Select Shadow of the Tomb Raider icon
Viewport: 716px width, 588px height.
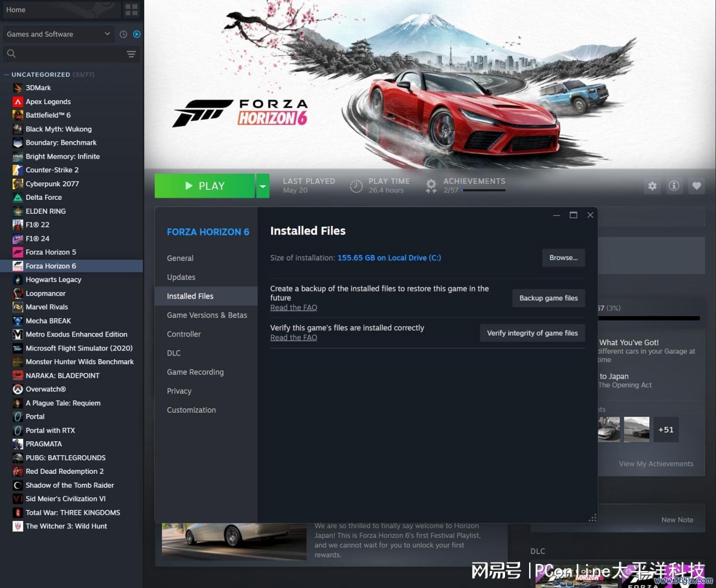pos(18,485)
